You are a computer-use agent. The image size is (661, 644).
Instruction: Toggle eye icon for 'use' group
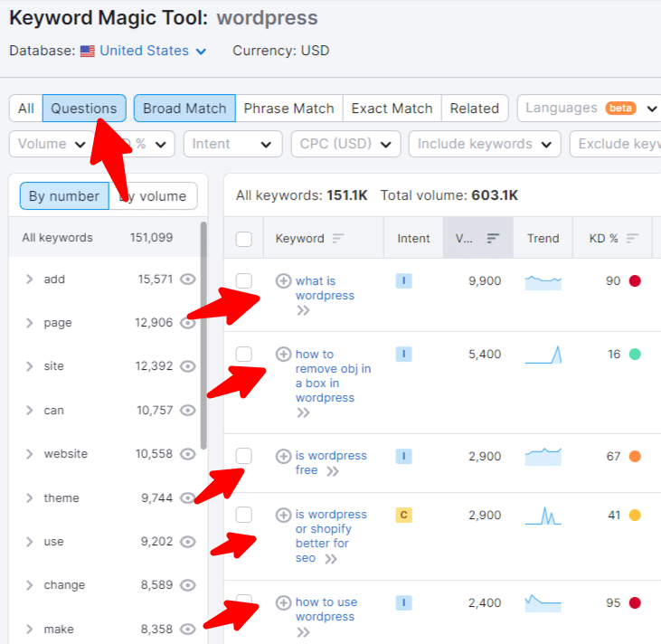(187, 542)
